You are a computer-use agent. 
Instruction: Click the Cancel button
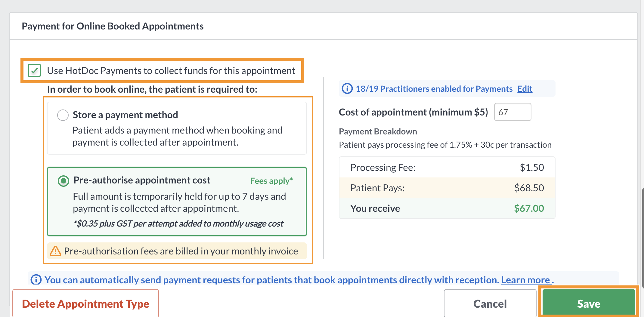click(x=490, y=303)
